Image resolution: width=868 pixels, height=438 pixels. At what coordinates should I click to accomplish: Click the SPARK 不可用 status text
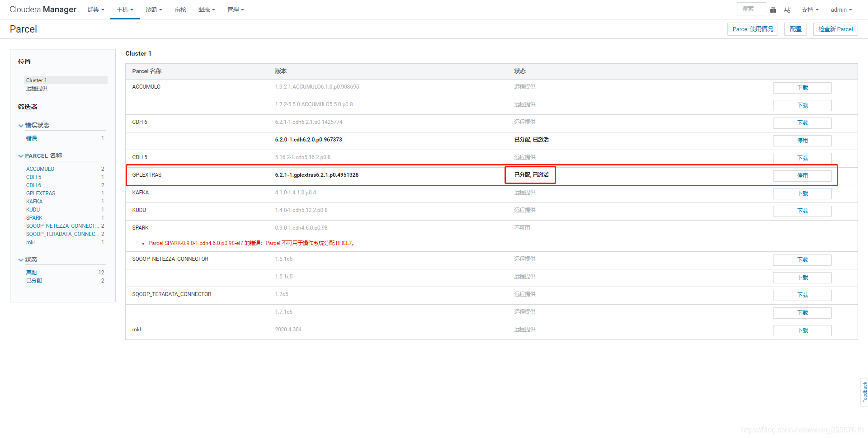pos(522,228)
